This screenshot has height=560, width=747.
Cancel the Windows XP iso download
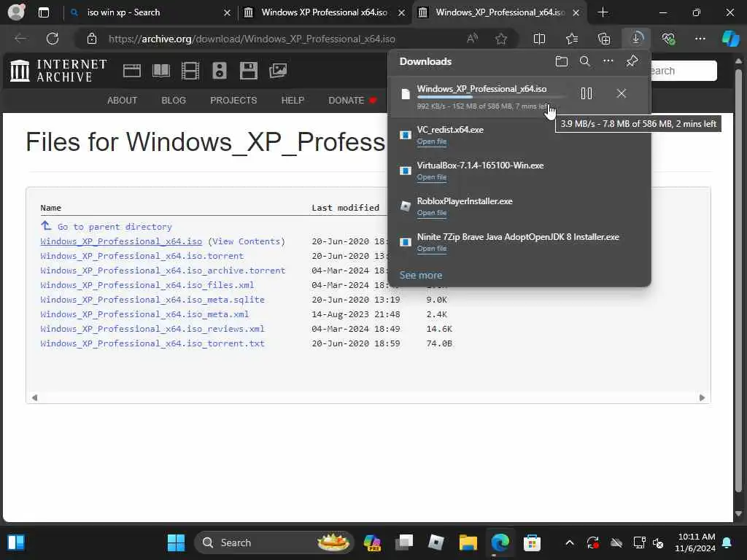(x=622, y=93)
